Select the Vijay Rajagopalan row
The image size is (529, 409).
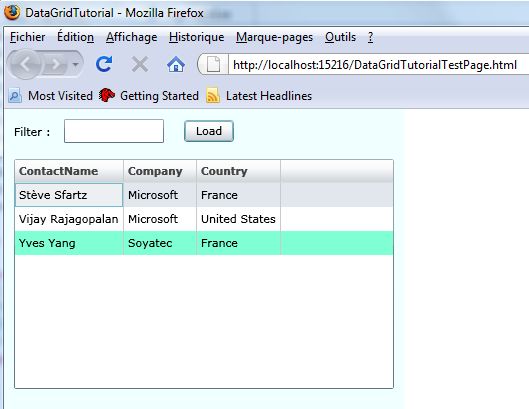pyautogui.click(x=204, y=219)
